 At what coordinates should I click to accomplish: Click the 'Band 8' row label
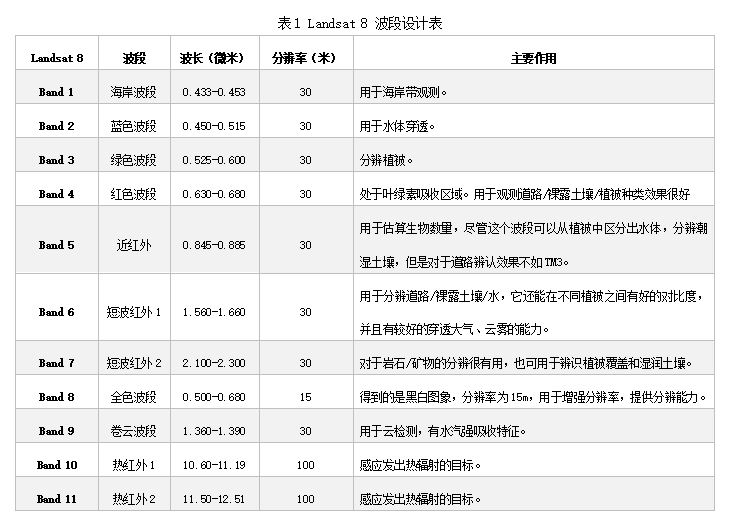(56, 397)
